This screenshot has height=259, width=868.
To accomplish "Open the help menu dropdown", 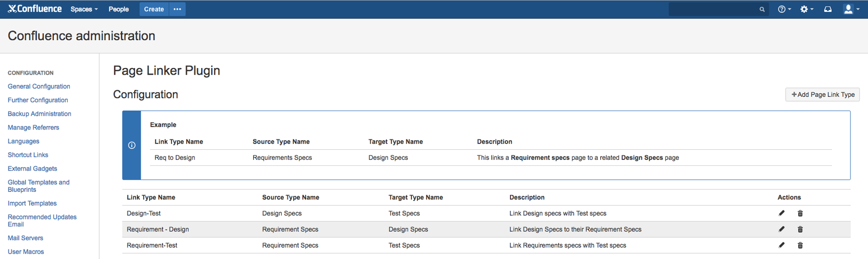I will point(784,9).
